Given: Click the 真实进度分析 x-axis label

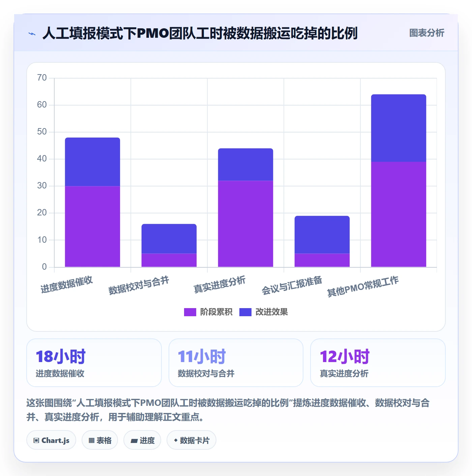Looking at the screenshot, I should tap(219, 285).
